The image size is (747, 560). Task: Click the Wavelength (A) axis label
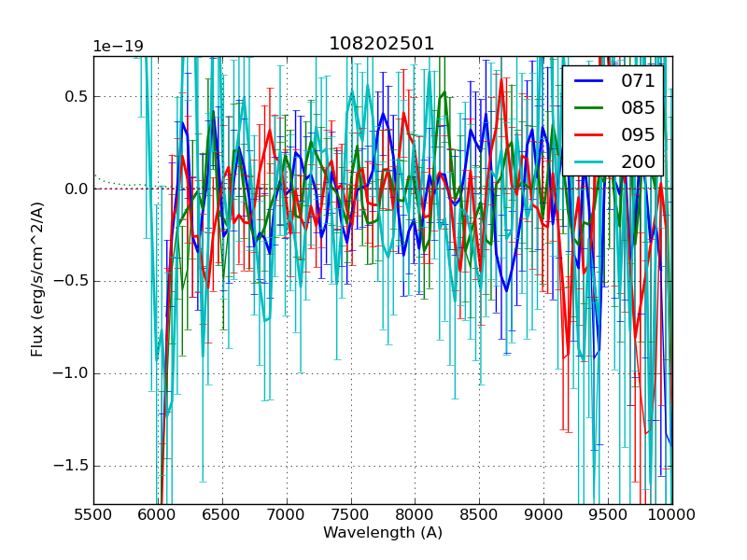(x=382, y=533)
